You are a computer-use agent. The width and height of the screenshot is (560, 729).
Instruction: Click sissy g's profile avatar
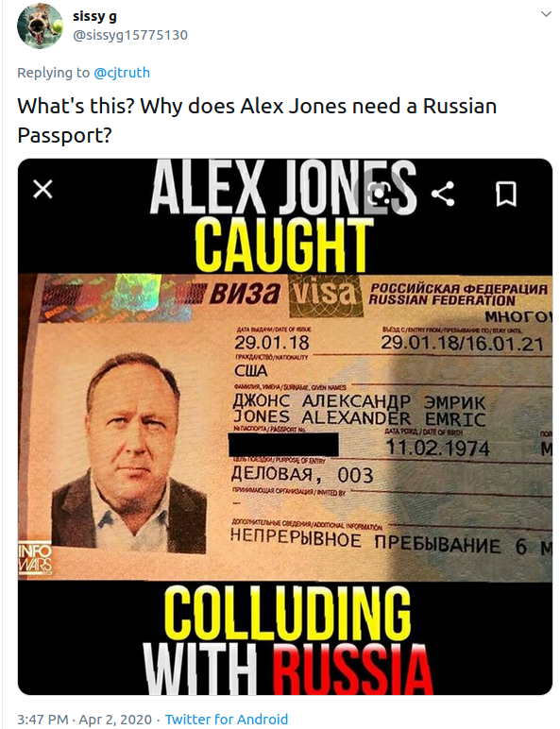pos(40,26)
